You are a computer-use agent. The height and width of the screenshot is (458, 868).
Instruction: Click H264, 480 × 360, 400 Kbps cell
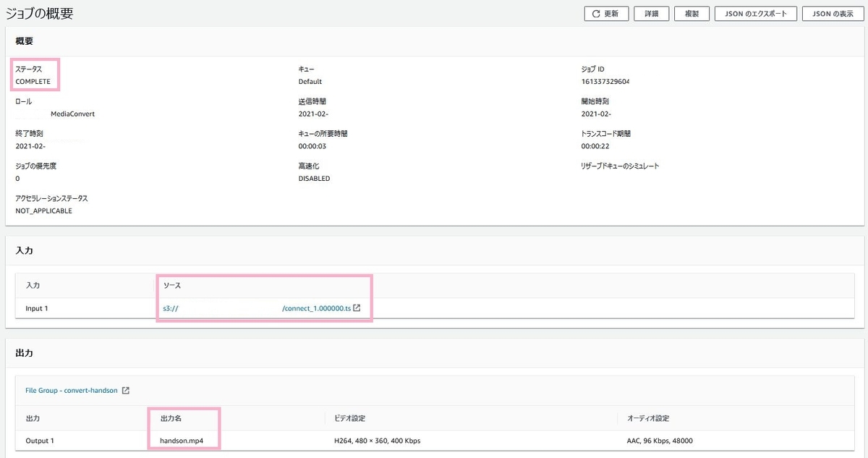378,441
